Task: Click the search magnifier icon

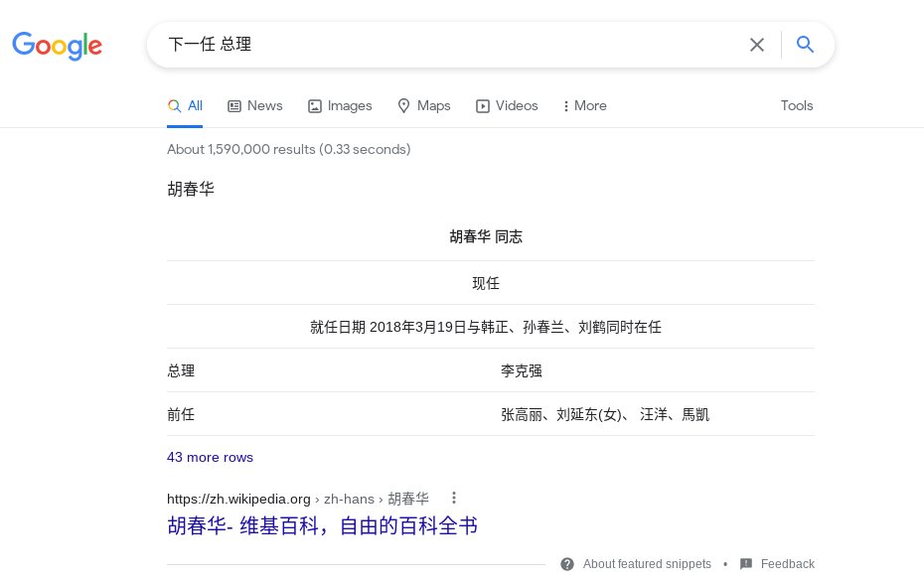Action: tap(805, 44)
